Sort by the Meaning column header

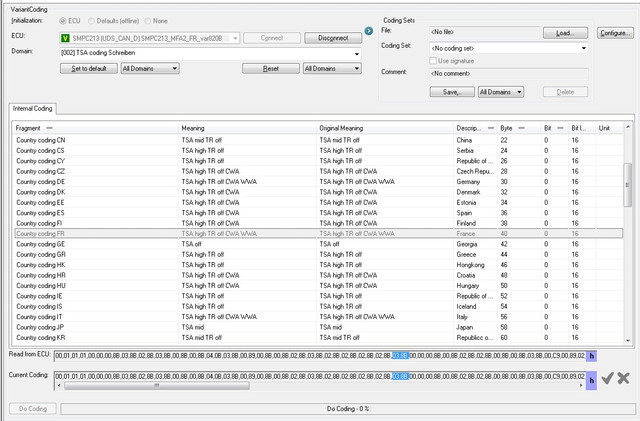coord(247,128)
